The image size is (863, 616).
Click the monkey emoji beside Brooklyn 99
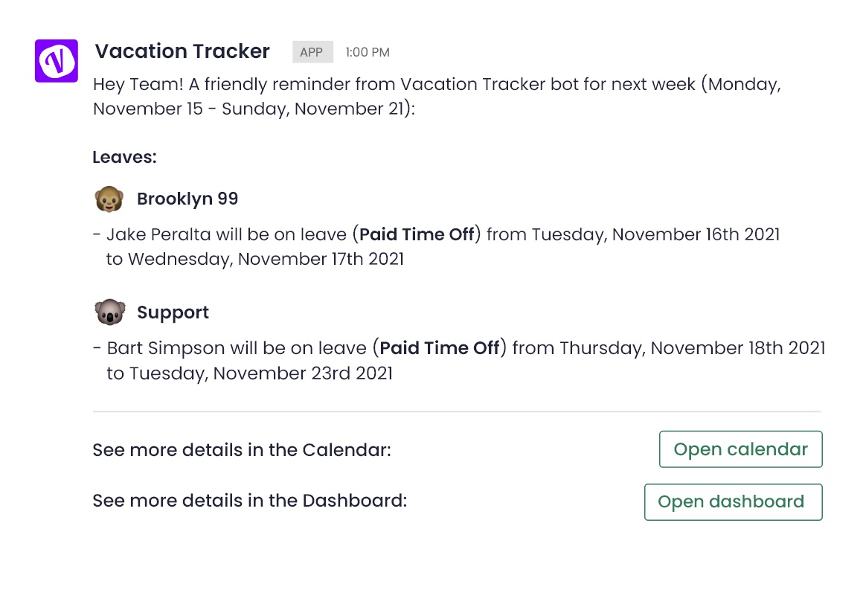coord(109,199)
